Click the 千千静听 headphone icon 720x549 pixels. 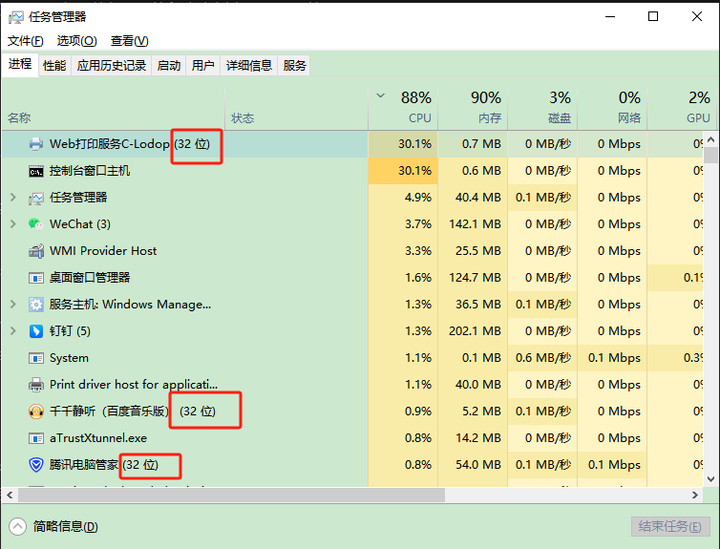36,411
